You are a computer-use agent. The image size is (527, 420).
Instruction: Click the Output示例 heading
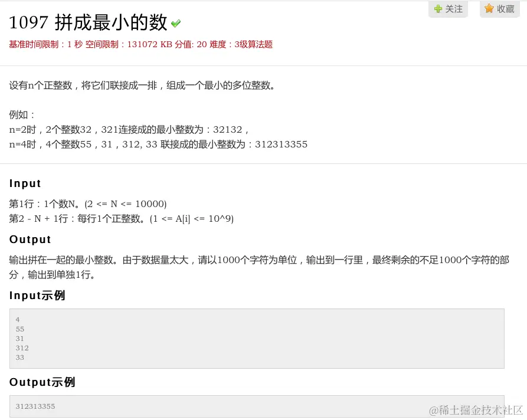(x=42, y=382)
